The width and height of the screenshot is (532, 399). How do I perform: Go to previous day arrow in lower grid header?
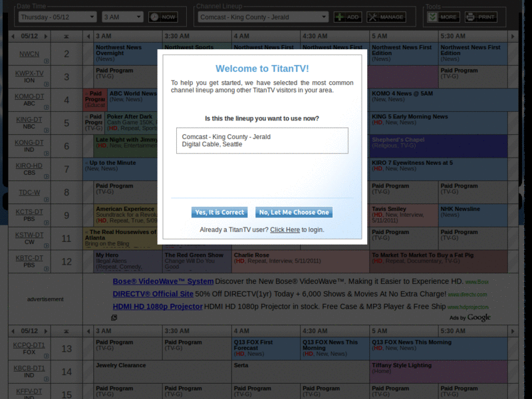tap(13, 331)
